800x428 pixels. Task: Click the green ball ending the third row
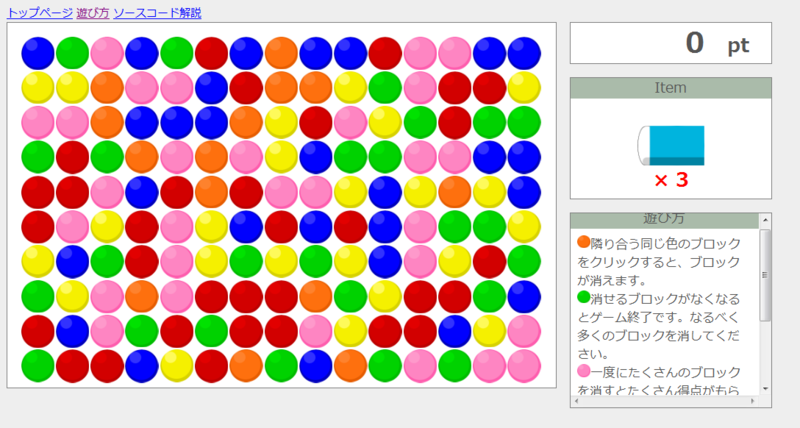(524, 122)
